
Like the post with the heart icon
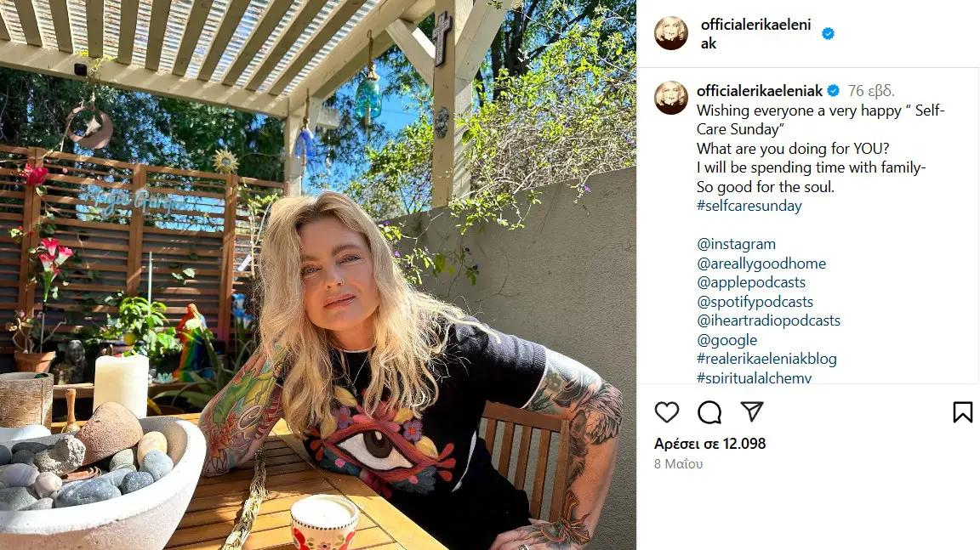tap(667, 412)
